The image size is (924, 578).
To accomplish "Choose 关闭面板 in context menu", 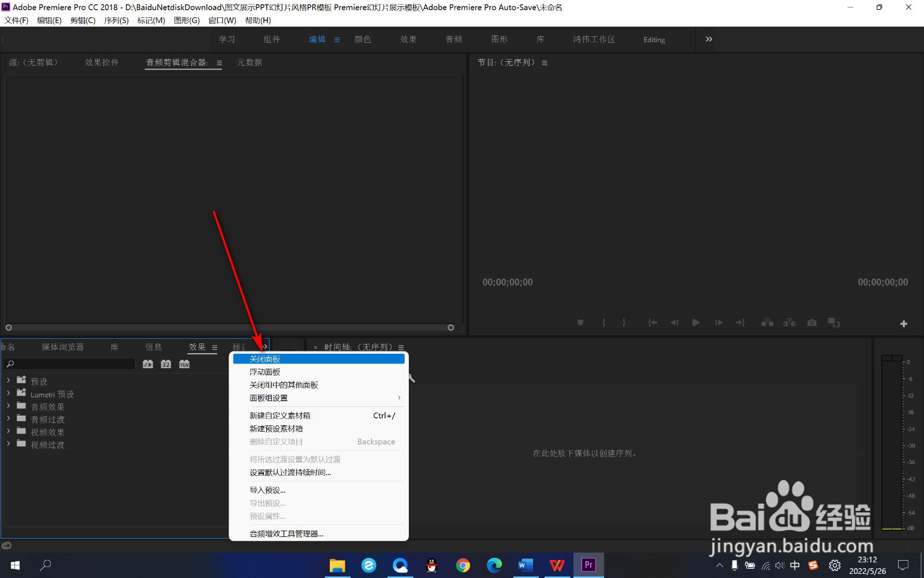I will coord(319,359).
